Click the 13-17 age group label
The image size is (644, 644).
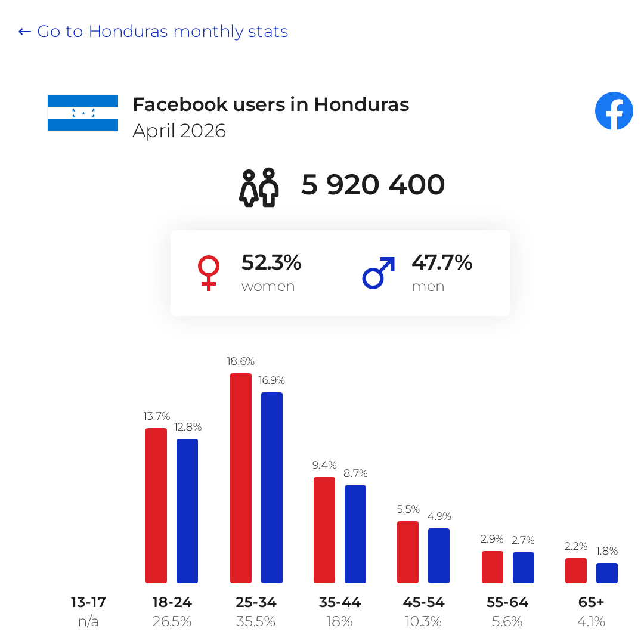pyautogui.click(x=88, y=602)
